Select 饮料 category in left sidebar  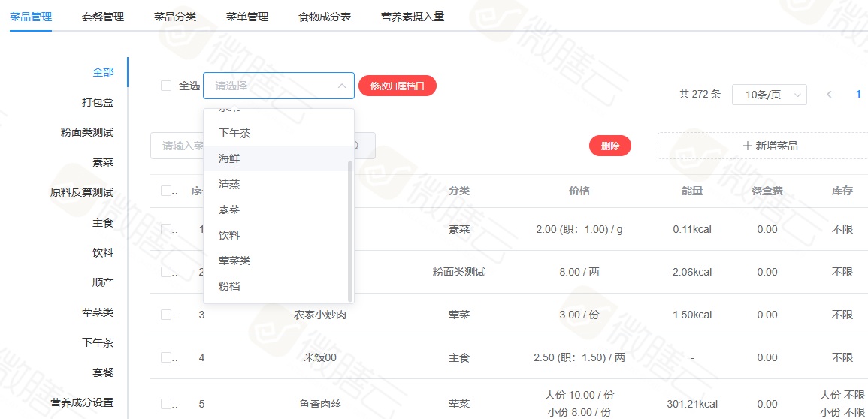[103, 252]
